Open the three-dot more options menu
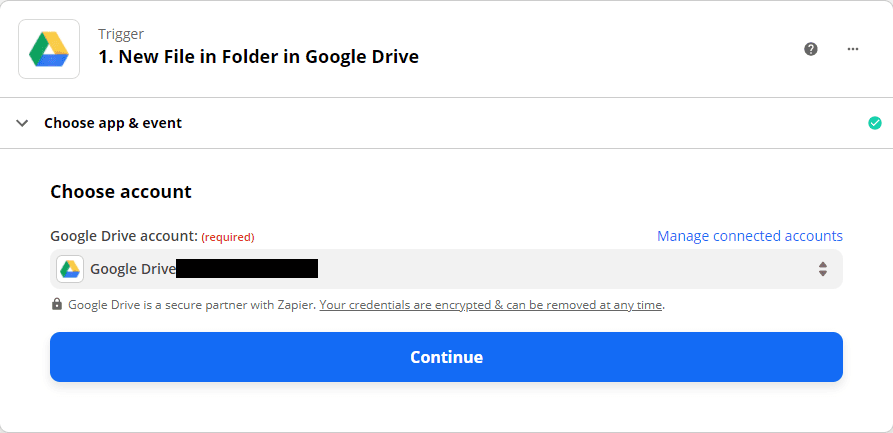Viewport: 893px width, 433px height. (x=853, y=49)
